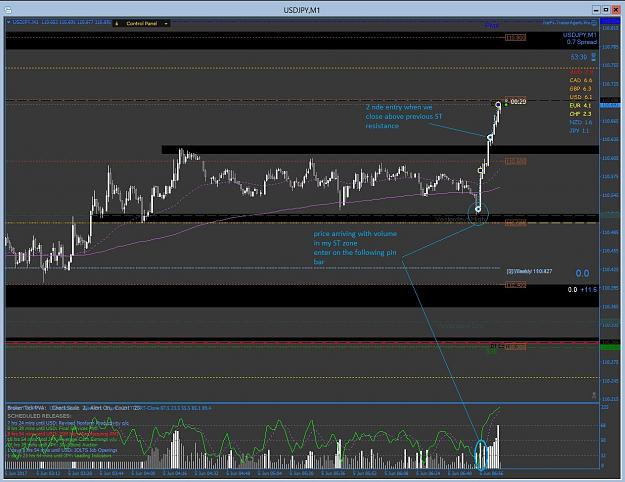Click the large 0.0 profit readout
This screenshot has height=482, width=625.
pyautogui.click(x=582, y=273)
